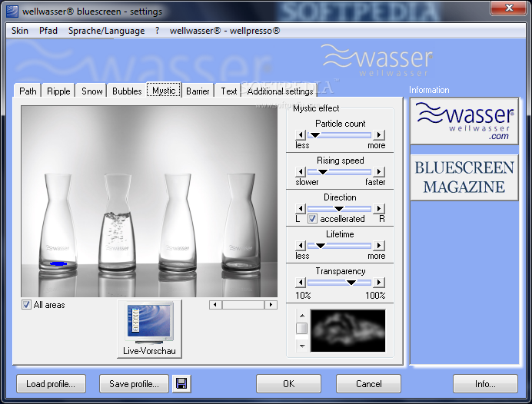Click the floppy disk quick-save icon
The width and height of the screenshot is (532, 404).
tap(181, 384)
